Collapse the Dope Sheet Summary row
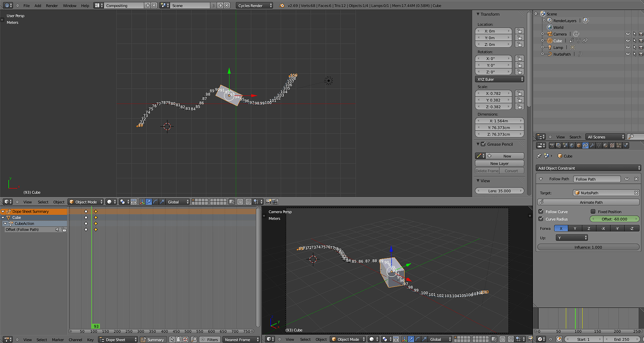644x343 pixels. (3, 212)
